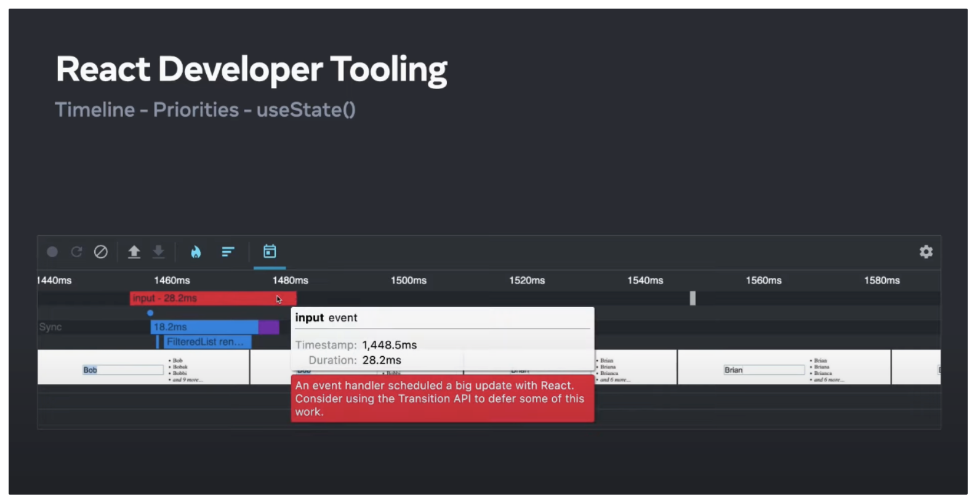The height and width of the screenshot is (502, 980).
Task: Load a profile with the upload arrow icon
Action: 134,252
